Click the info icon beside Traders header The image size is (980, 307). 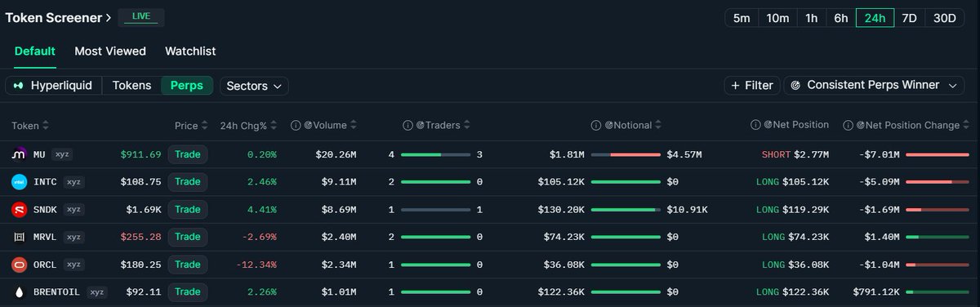click(x=408, y=125)
